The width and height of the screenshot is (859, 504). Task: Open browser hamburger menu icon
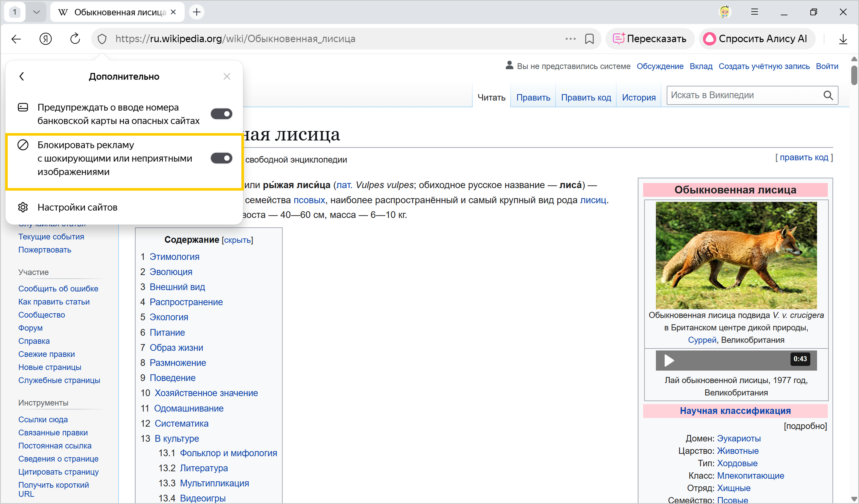pyautogui.click(x=754, y=12)
